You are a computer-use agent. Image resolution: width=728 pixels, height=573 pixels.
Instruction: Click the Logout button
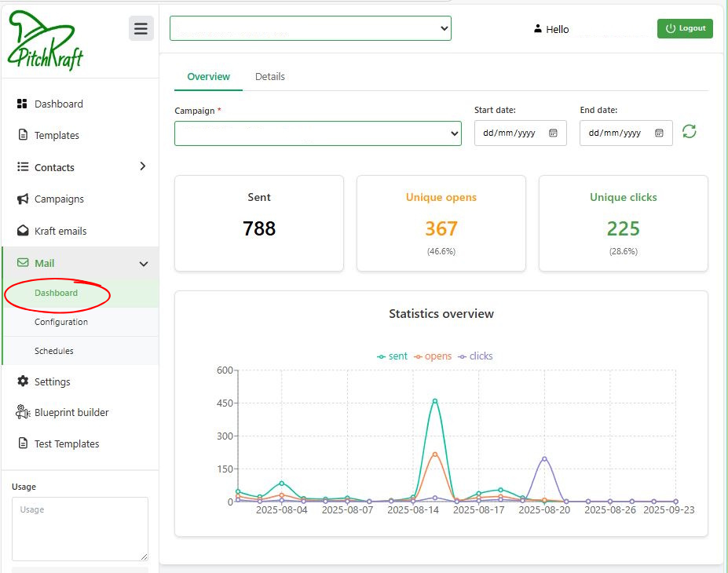685,28
